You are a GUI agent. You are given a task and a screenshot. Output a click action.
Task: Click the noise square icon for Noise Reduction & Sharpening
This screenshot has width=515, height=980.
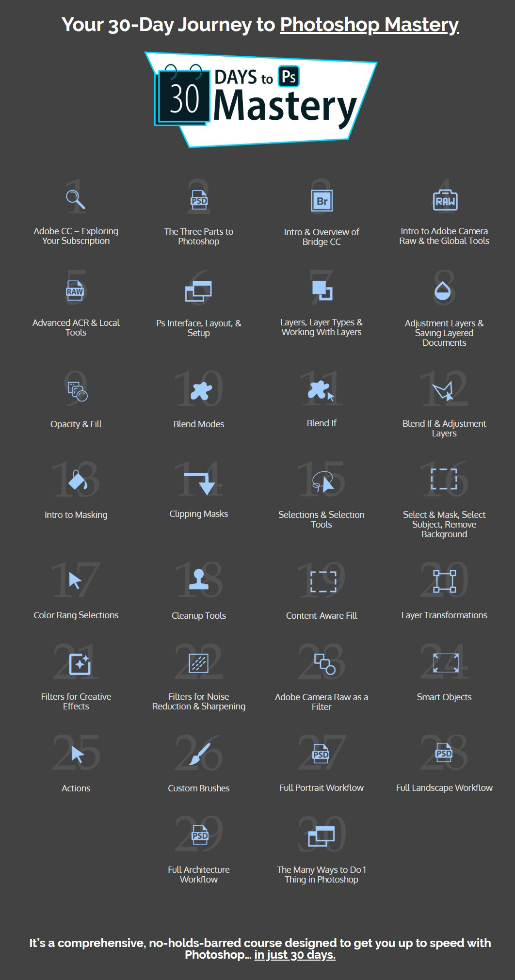(198, 663)
